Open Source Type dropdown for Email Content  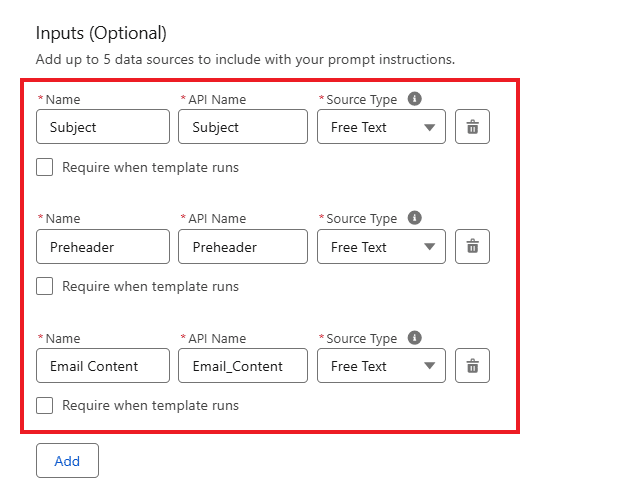pyautogui.click(x=381, y=366)
